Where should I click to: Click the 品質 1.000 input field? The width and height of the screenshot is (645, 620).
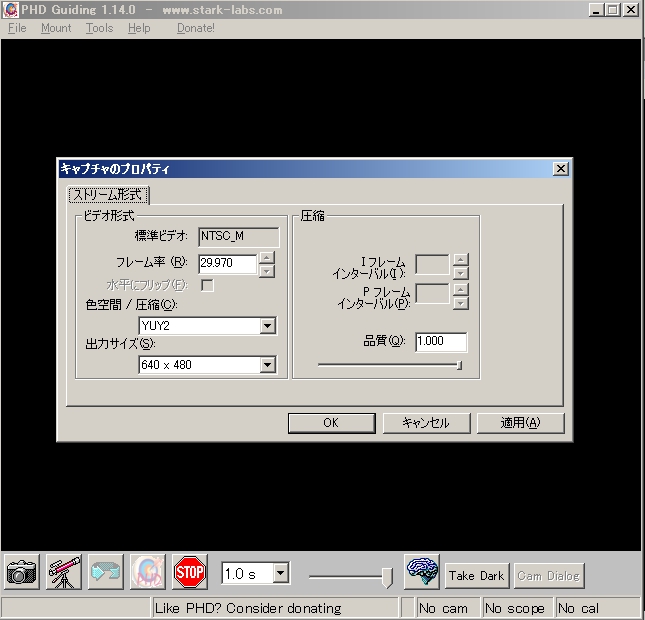point(441,342)
